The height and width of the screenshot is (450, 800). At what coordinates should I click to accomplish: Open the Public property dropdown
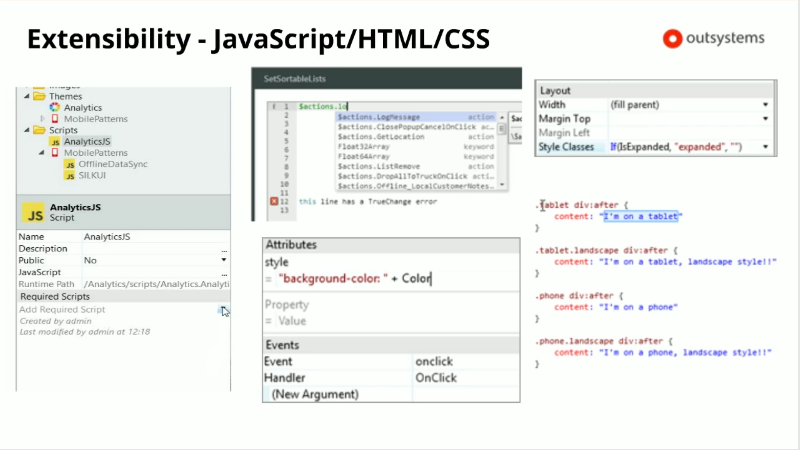223,260
